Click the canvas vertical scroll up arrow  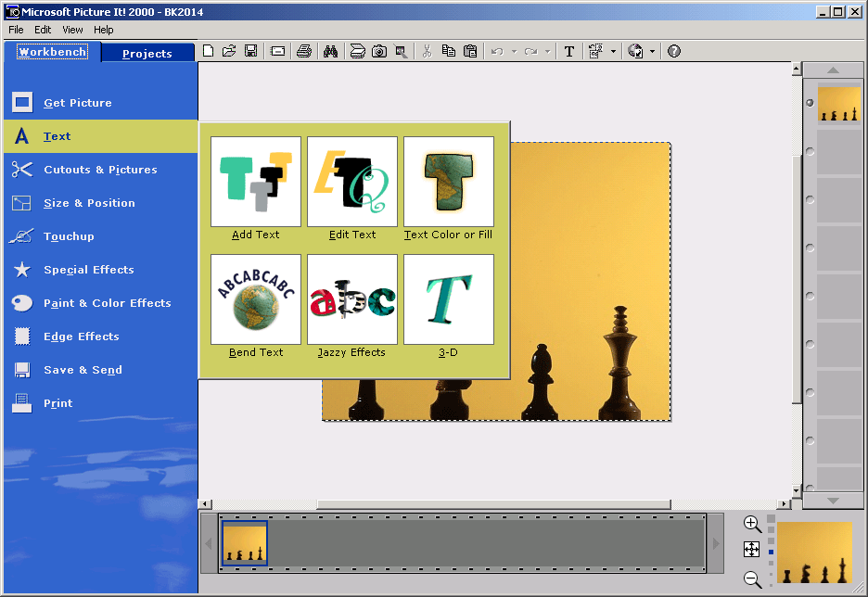point(797,70)
